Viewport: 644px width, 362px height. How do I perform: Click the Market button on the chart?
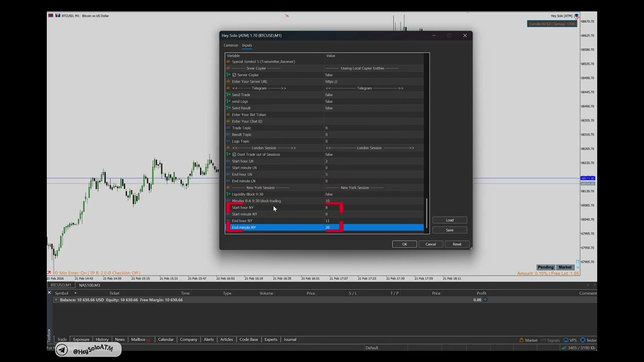tap(565, 267)
